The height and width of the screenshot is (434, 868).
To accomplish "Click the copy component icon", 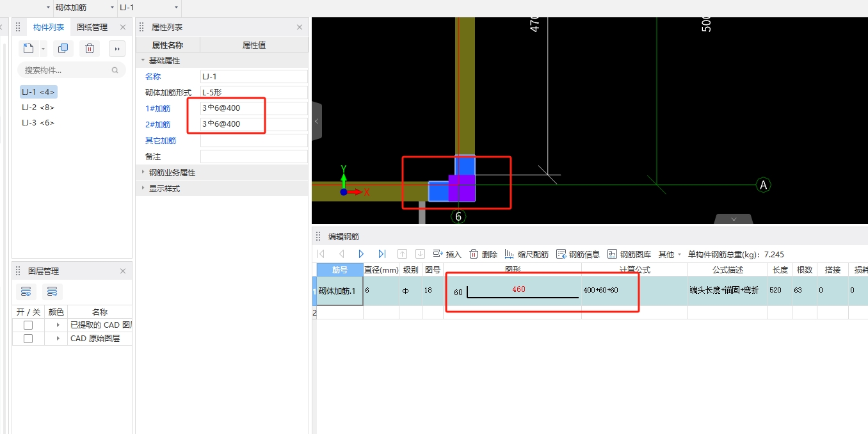I will 63,49.
